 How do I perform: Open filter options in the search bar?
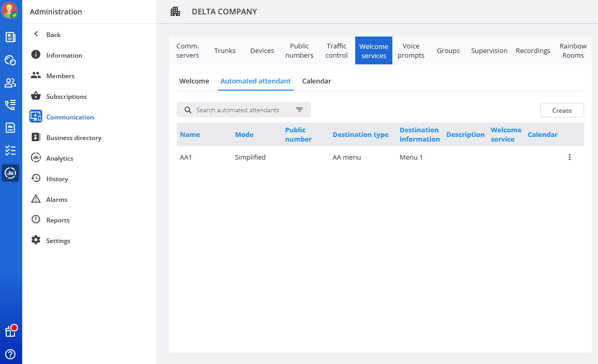coord(300,110)
